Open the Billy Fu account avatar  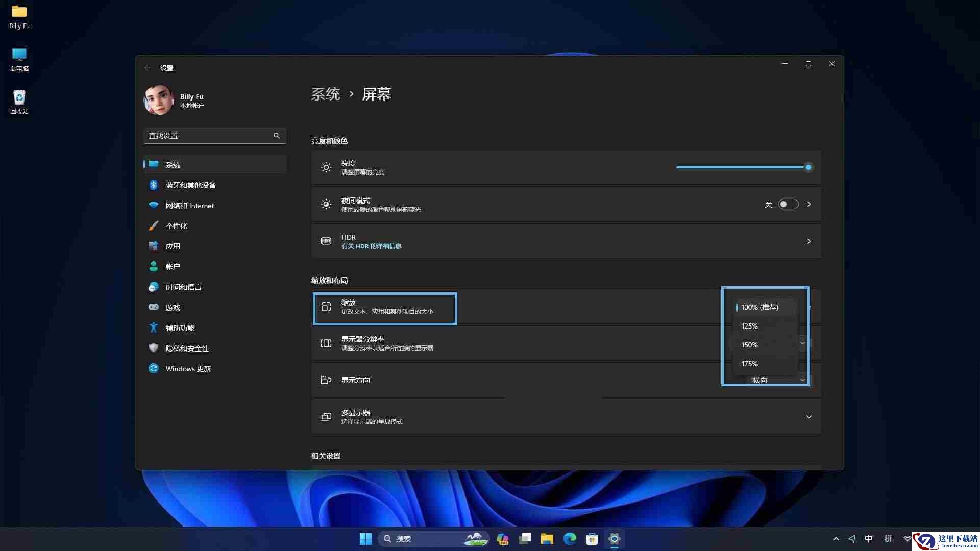click(159, 100)
